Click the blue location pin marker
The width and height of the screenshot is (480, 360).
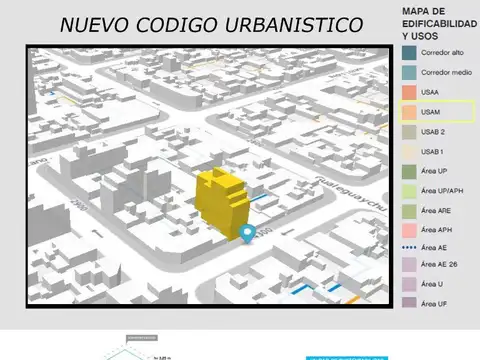248,234
